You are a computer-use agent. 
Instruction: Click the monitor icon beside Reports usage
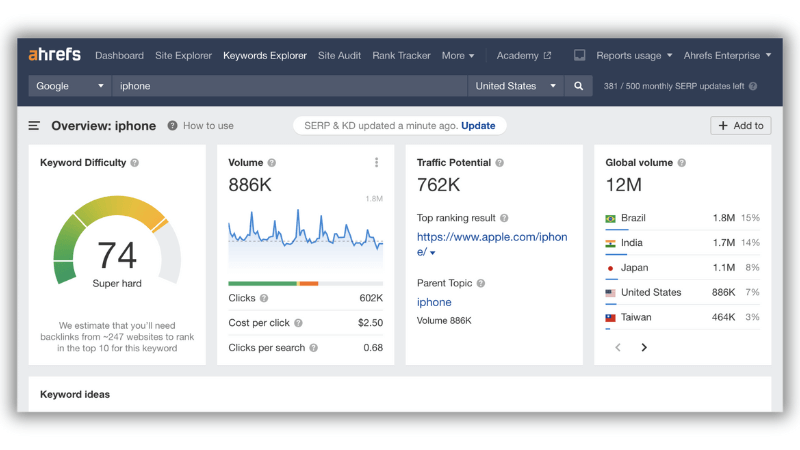pyautogui.click(x=579, y=55)
